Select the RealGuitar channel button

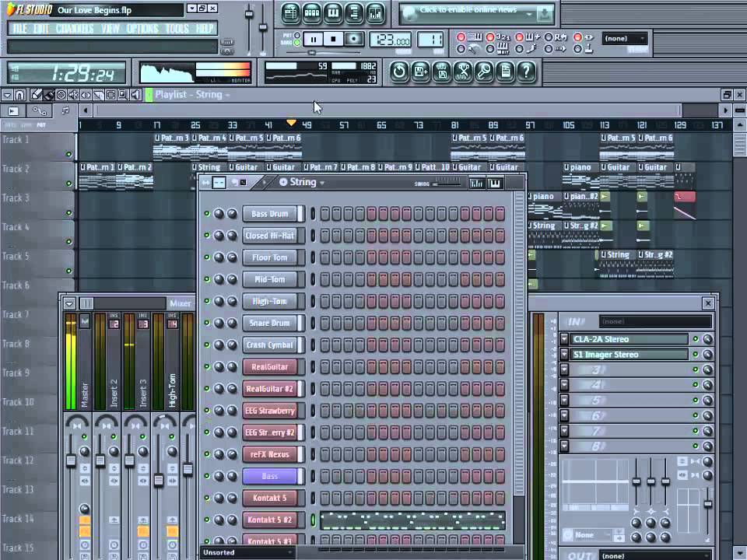tap(270, 366)
